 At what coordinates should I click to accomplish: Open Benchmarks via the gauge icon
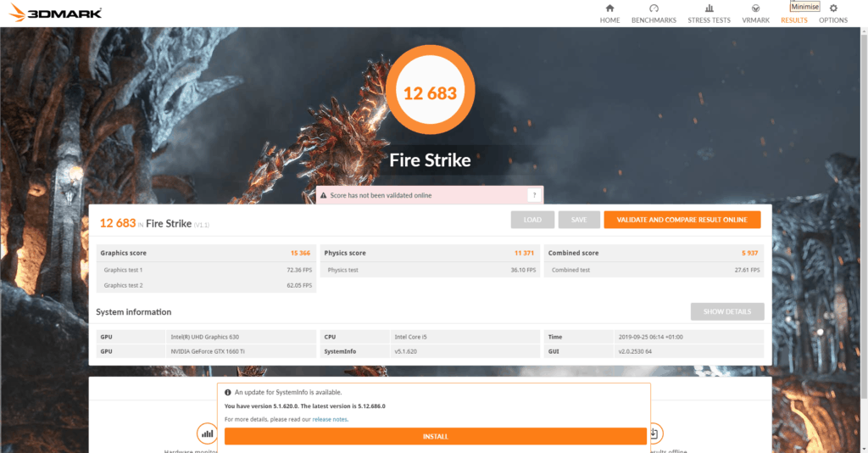tap(654, 8)
